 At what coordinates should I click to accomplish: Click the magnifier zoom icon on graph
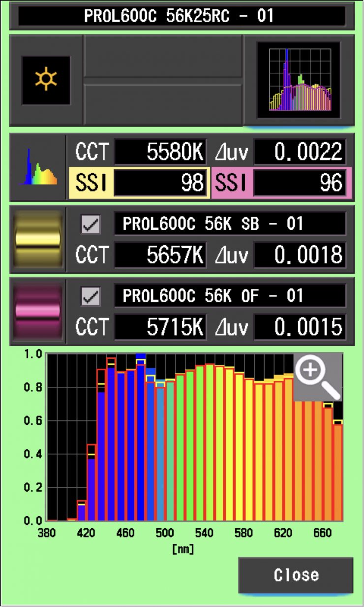point(318,377)
